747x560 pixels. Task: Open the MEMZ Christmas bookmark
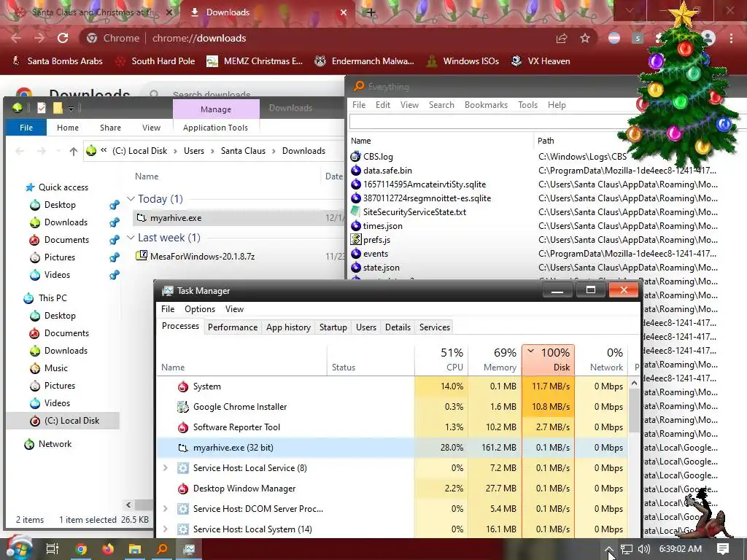click(255, 61)
